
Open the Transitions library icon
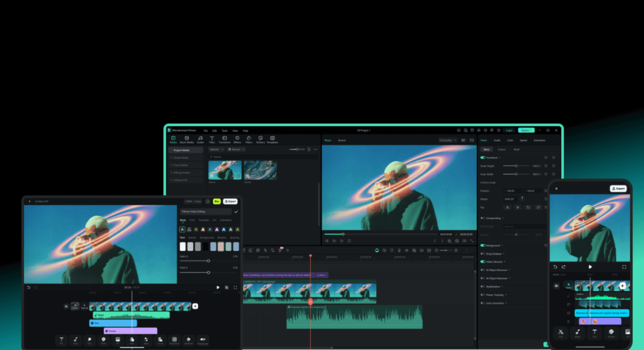[224, 139]
